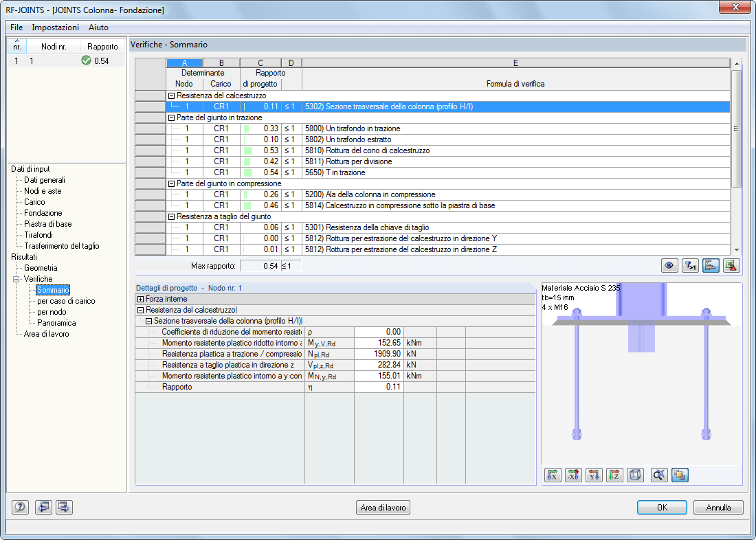Select Panoramica results
This screenshot has width=756, height=540.
pos(56,323)
